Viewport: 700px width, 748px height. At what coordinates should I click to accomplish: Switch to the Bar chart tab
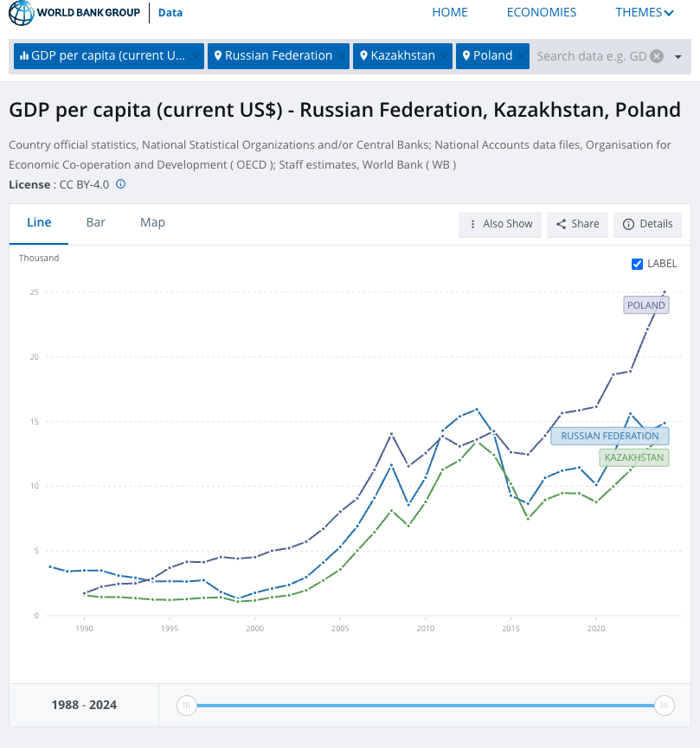click(x=96, y=222)
